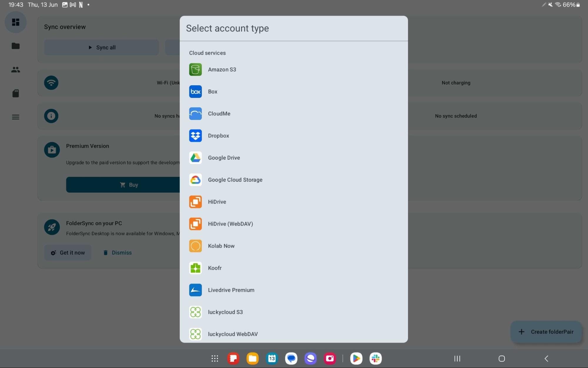
Task: Tap the rocket icon for FolderSync PC
Action: click(x=52, y=227)
